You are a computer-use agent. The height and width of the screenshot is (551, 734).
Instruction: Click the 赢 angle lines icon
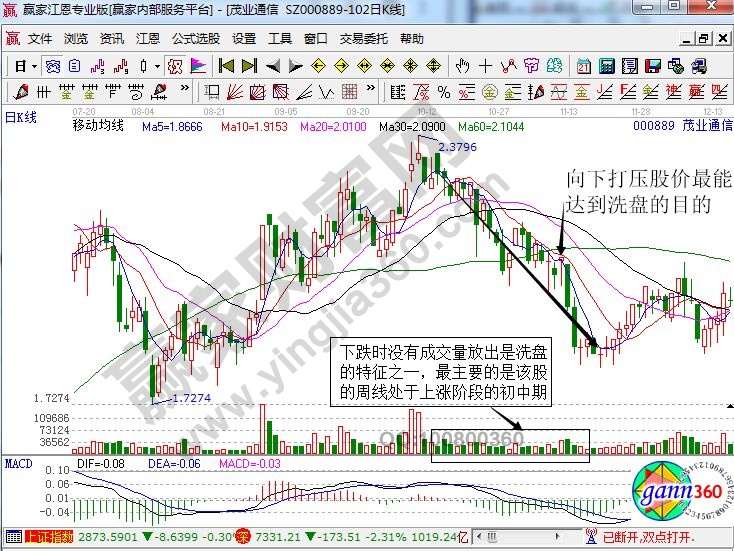697,92
